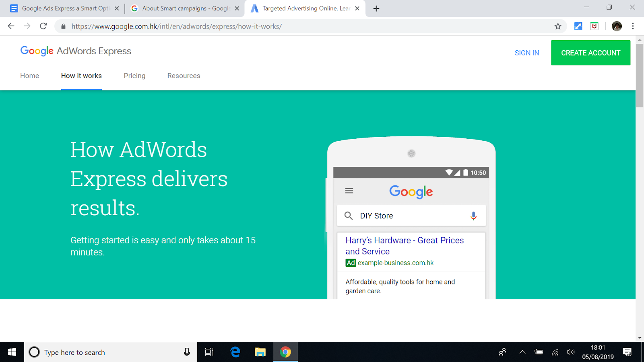
Task: Click the hamburger menu in phone mockup
Action: click(349, 191)
